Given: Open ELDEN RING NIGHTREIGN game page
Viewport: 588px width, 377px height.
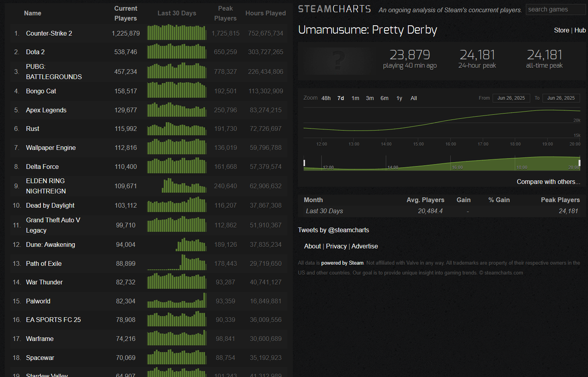Looking at the screenshot, I should [x=46, y=186].
